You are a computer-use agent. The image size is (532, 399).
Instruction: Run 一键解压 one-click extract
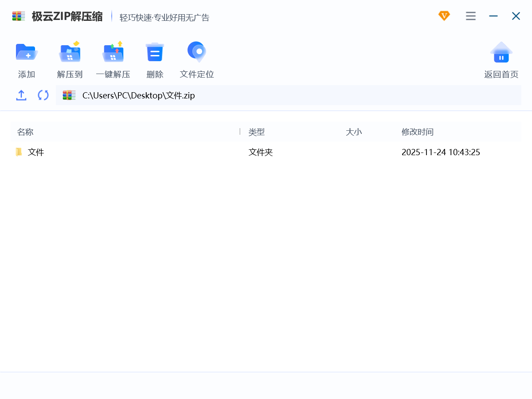(113, 53)
